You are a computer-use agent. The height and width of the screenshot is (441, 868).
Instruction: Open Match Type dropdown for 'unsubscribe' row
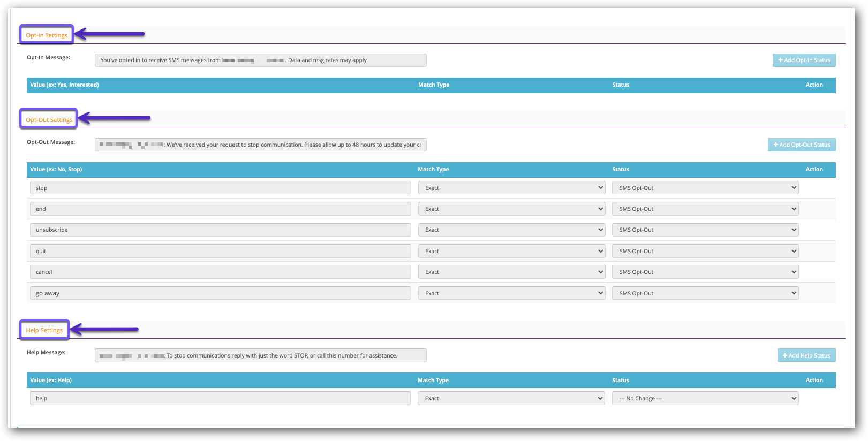click(511, 230)
